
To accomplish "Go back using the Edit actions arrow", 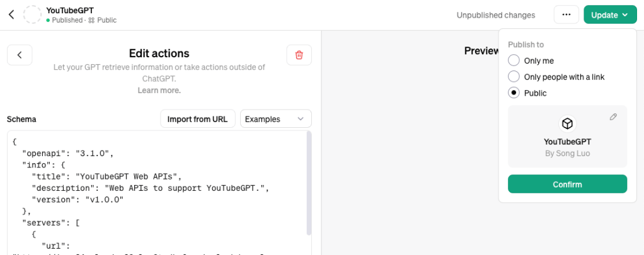I will coord(20,55).
